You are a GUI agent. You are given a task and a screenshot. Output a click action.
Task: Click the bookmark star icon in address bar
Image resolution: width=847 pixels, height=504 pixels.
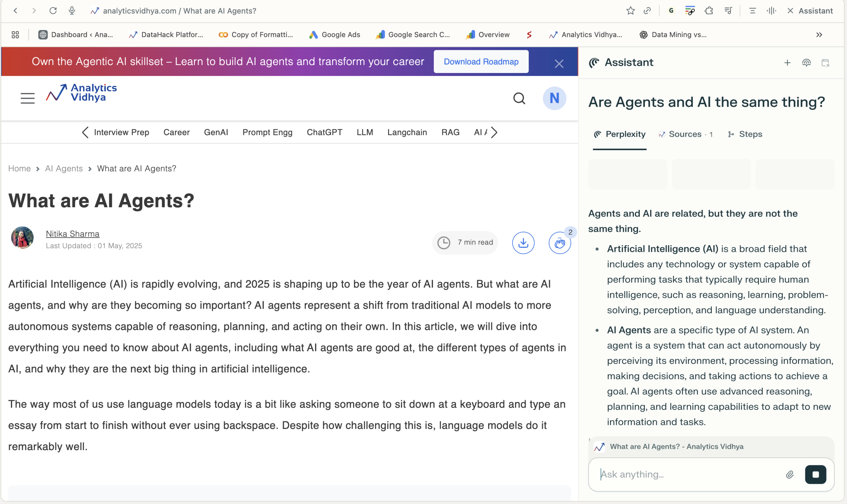(x=630, y=11)
